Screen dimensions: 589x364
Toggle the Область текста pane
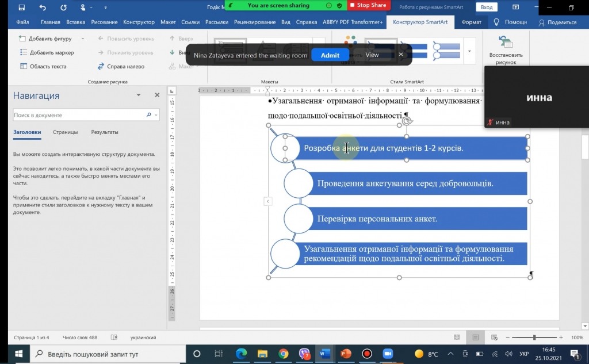point(43,67)
